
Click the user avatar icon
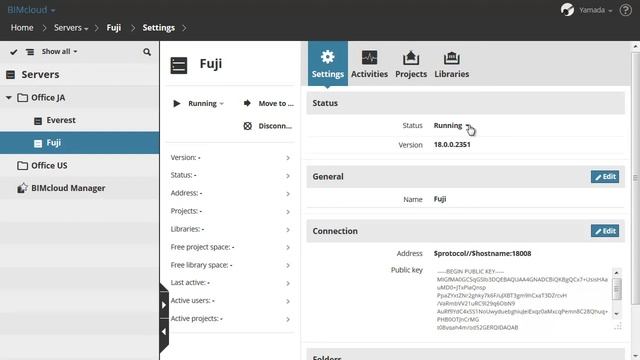(567, 10)
